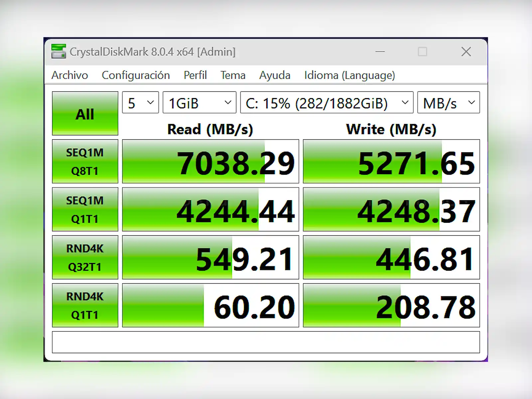Image resolution: width=532 pixels, height=399 pixels.
Task: Start the RND4K Q1T1 test
Action: click(x=85, y=305)
